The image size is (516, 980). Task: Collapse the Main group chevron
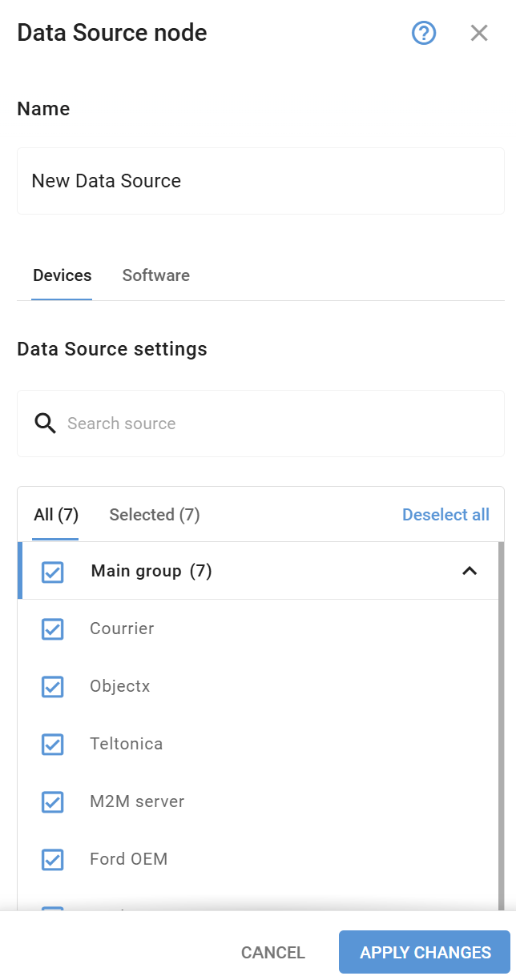pyautogui.click(x=470, y=571)
